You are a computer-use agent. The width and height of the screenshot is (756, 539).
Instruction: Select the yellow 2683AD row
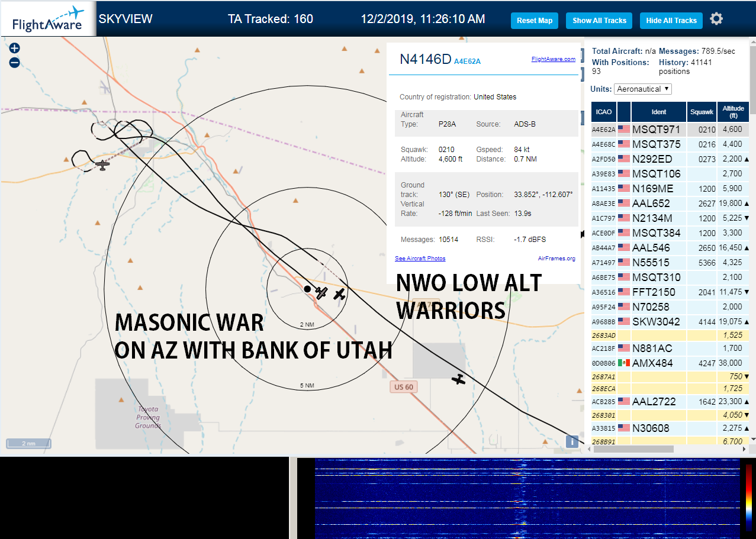(670, 335)
